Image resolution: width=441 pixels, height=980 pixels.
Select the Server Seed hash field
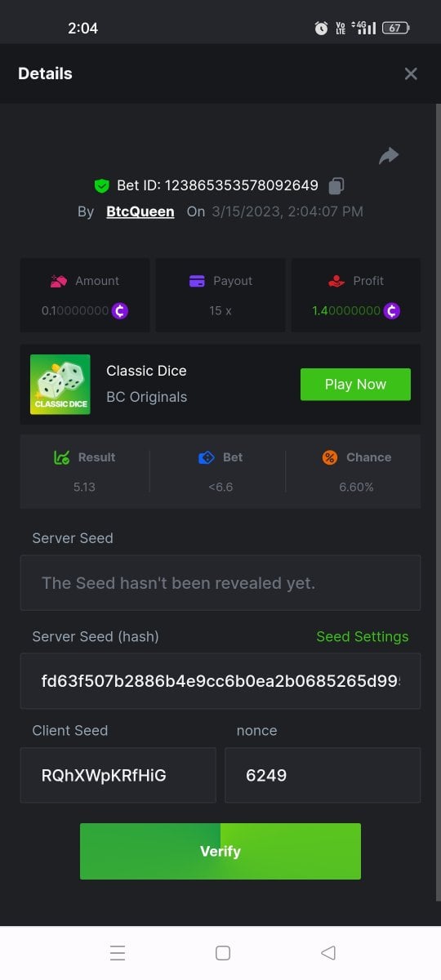pyautogui.click(x=220, y=680)
